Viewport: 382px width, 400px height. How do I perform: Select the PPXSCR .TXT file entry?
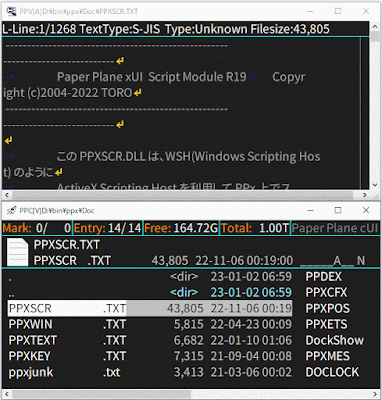coord(150,308)
